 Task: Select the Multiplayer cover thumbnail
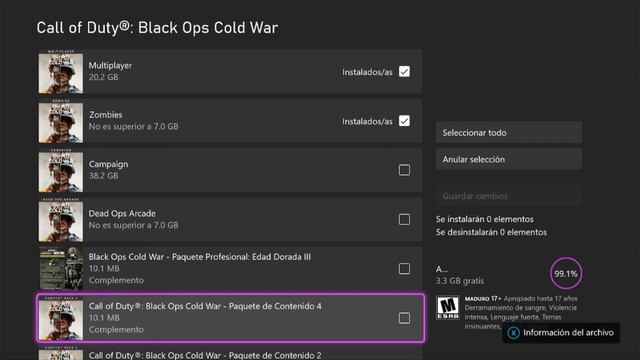point(61,73)
